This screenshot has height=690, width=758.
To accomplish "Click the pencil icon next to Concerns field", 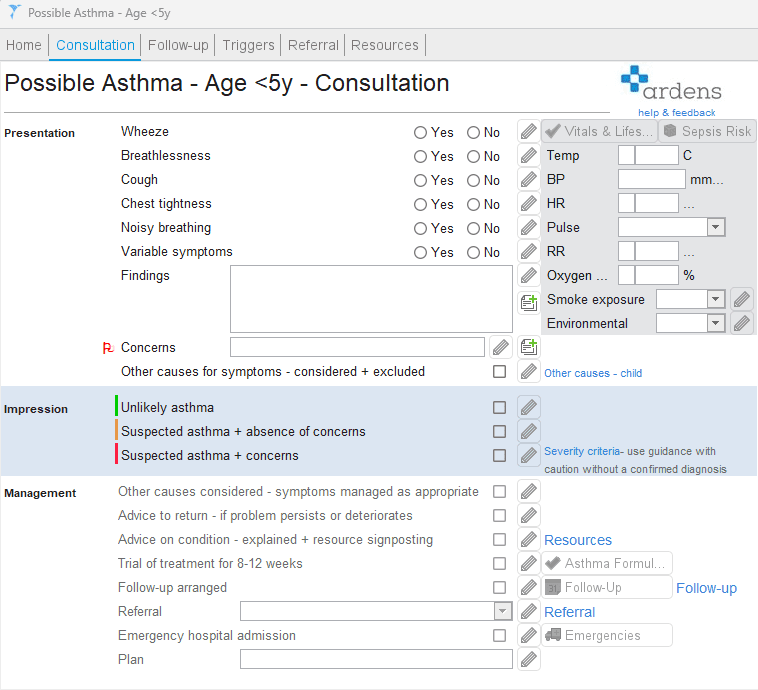I will pos(500,347).
